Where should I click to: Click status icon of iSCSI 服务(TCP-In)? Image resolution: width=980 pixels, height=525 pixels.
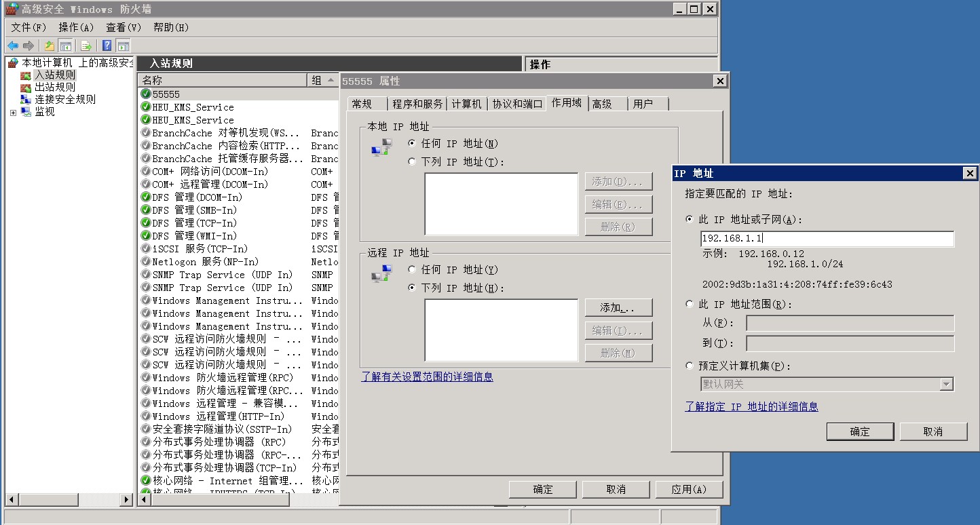point(146,249)
